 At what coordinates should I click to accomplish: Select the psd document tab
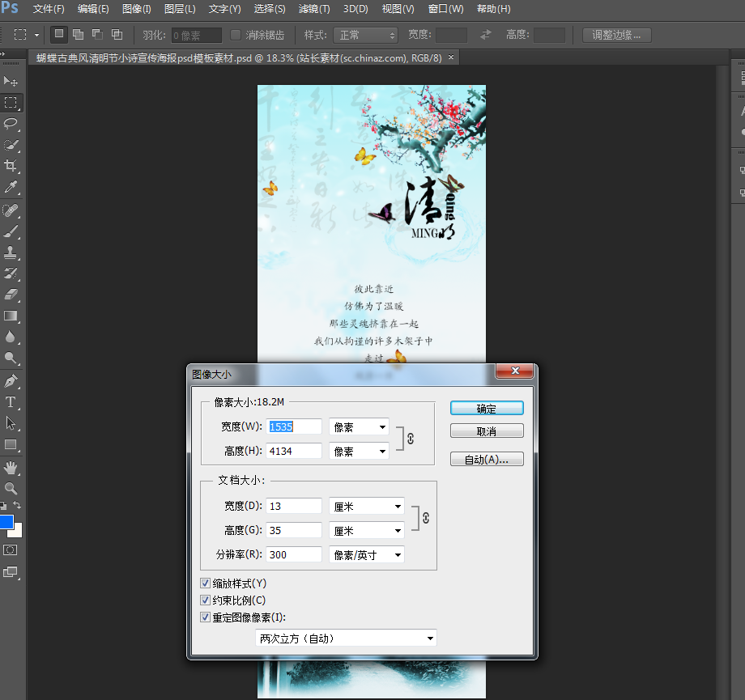pos(239,58)
